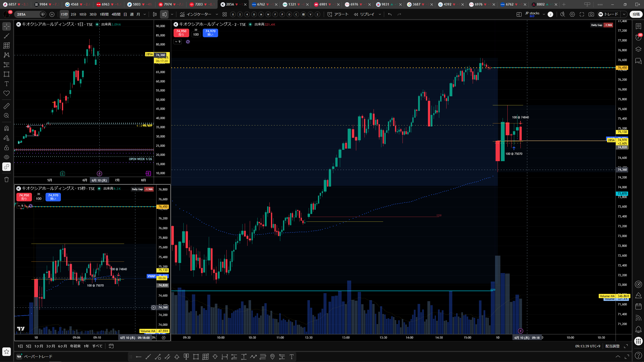Toggle hide all drawings eye icon
This screenshot has width=644, height=362.
pyautogui.click(x=7, y=157)
